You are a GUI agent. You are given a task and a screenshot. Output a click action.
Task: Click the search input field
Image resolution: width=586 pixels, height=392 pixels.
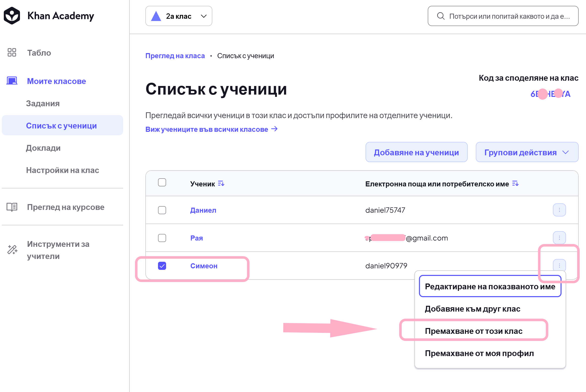click(x=503, y=16)
